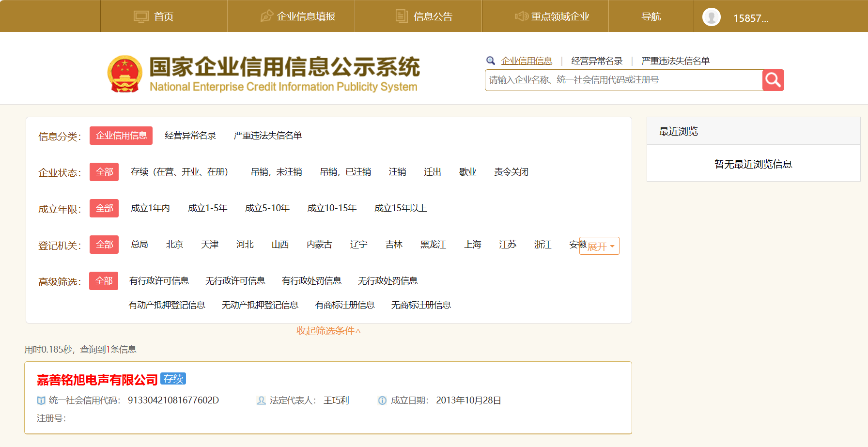Select 严重违法失信名单 search type above search box

(675, 61)
